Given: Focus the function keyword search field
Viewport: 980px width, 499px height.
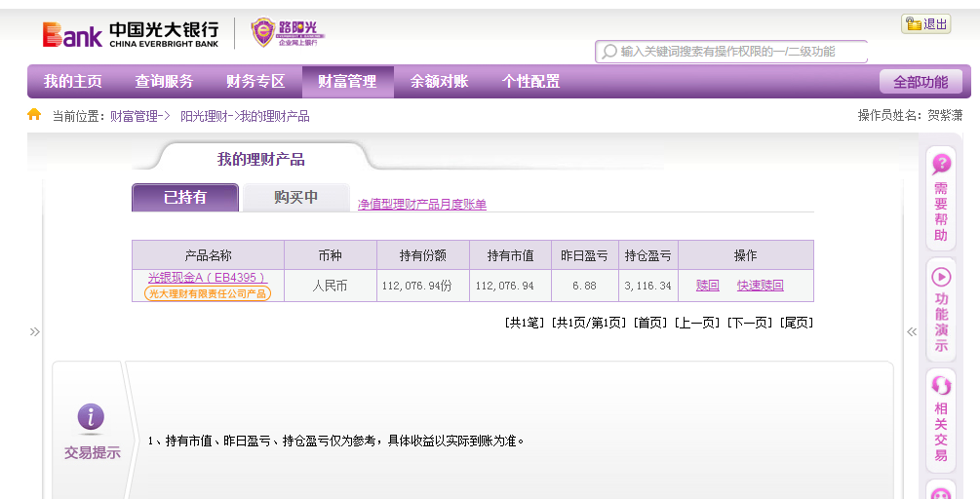Looking at the screenshot, I should click(x=736, y=52).
